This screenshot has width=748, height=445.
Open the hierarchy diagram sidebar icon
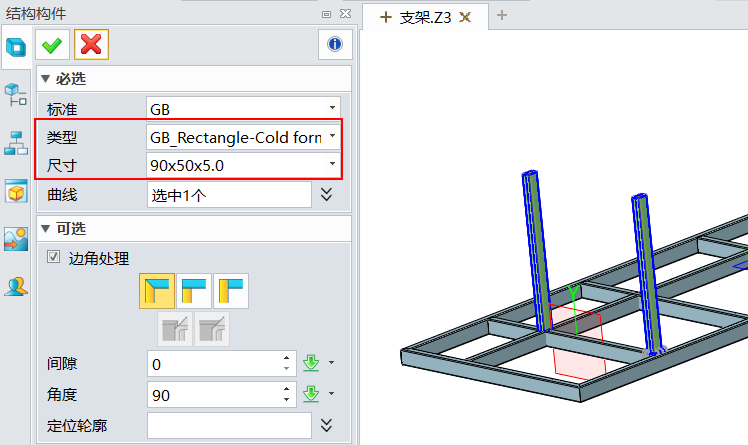(16, 142)
